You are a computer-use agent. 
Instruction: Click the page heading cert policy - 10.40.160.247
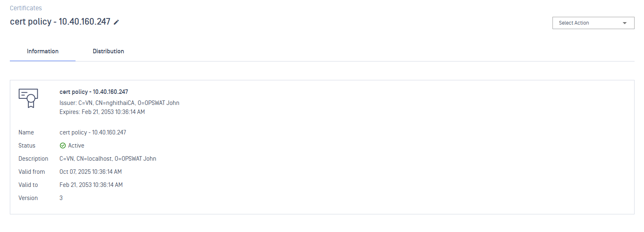60,22
